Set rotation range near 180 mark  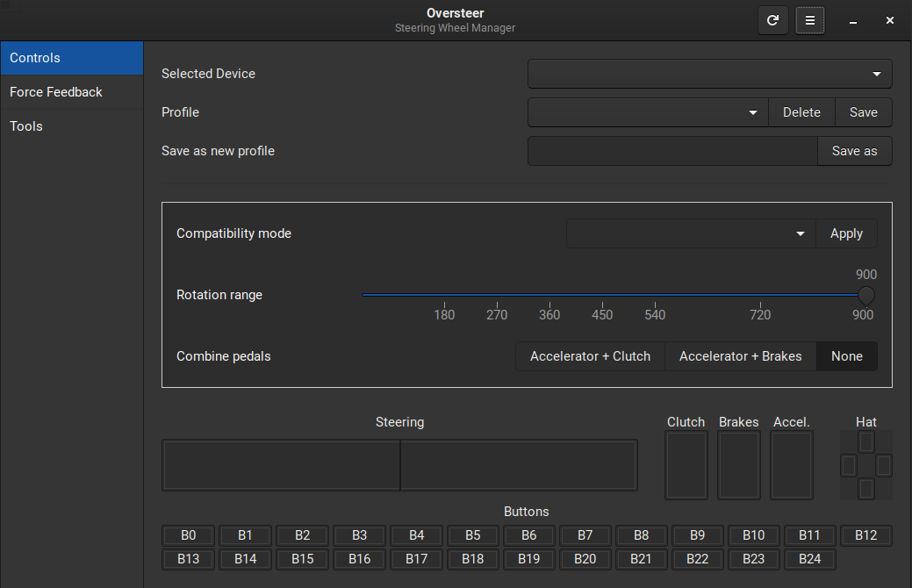(444, 296)
